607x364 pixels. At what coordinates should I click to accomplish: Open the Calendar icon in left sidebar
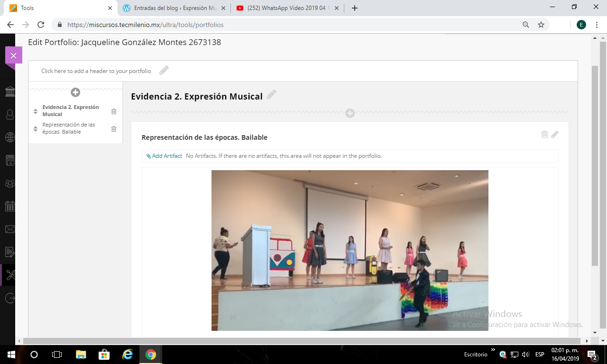click(9, 206)
